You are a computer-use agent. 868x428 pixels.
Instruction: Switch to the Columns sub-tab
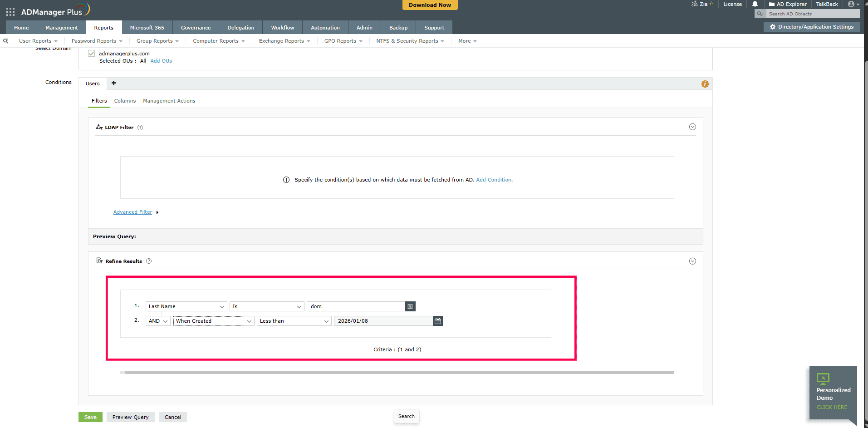[125, 101]
